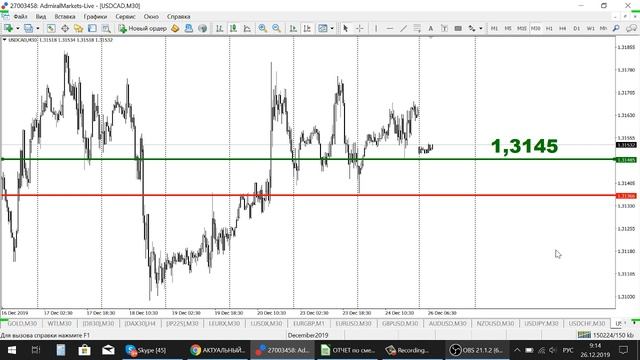Switch to the EURUSD,M30 chart tab
Screen dimensions: 640x360
point(353,323)
